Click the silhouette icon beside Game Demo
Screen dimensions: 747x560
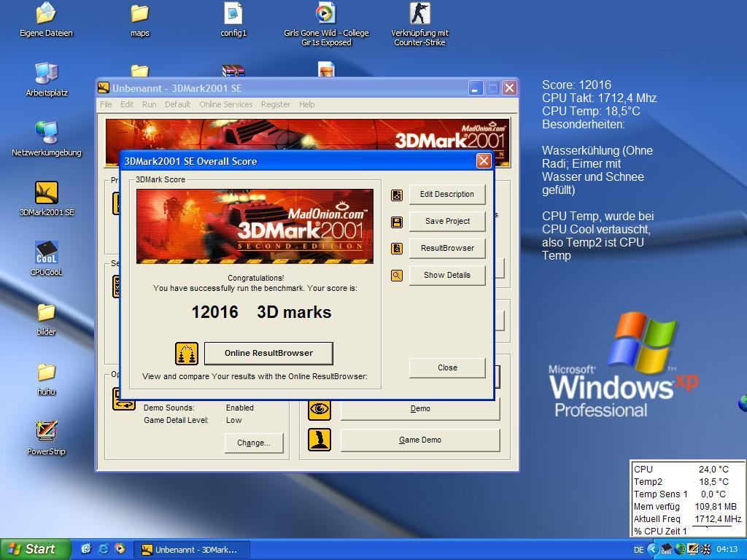coord(320,440)
